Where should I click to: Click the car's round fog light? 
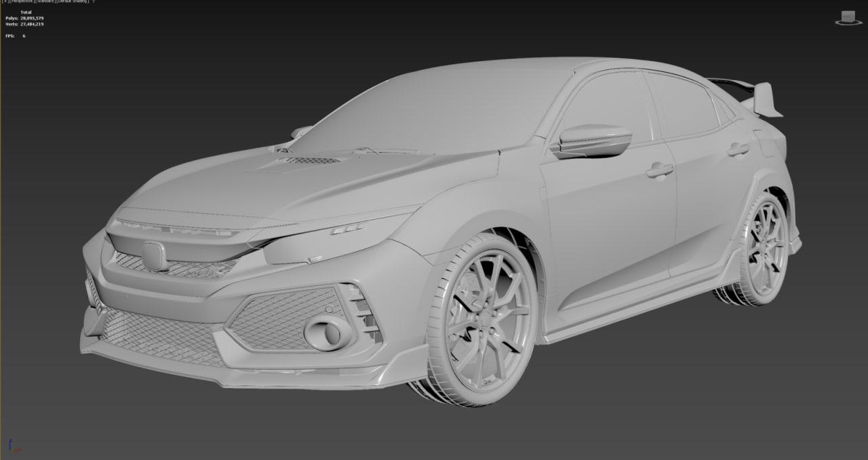(328, 332)
